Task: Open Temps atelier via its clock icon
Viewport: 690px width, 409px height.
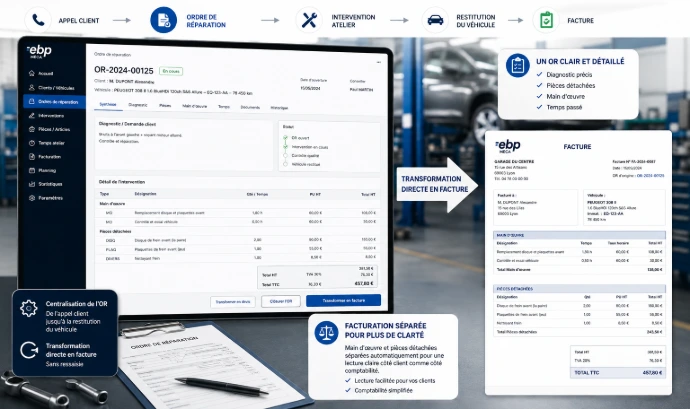Action: 32,143
